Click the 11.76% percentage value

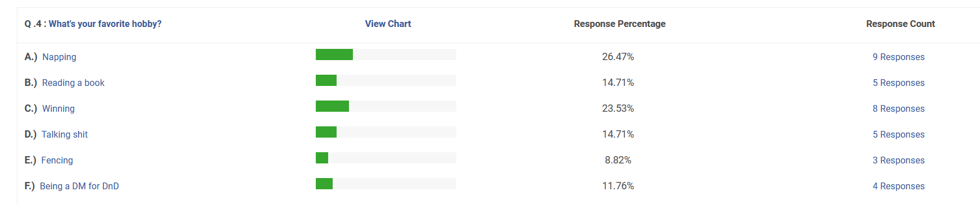[618, 186]
